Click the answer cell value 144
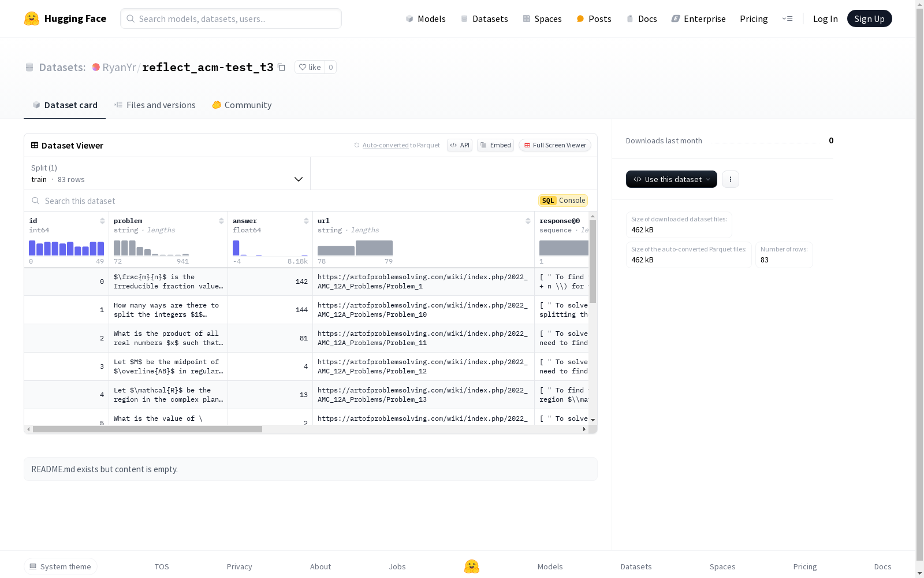 click(270, 310)
